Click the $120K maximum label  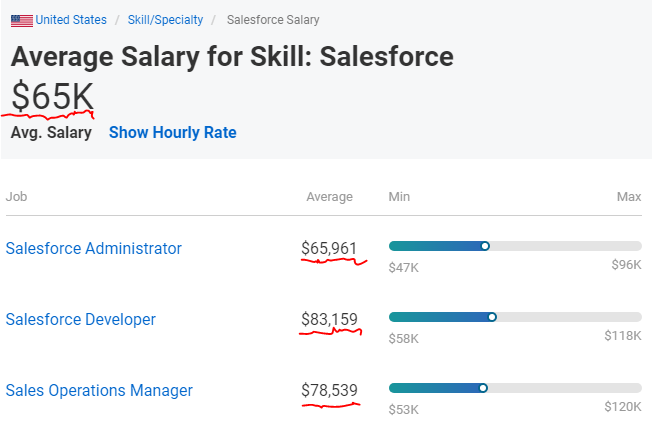point(623,407)
